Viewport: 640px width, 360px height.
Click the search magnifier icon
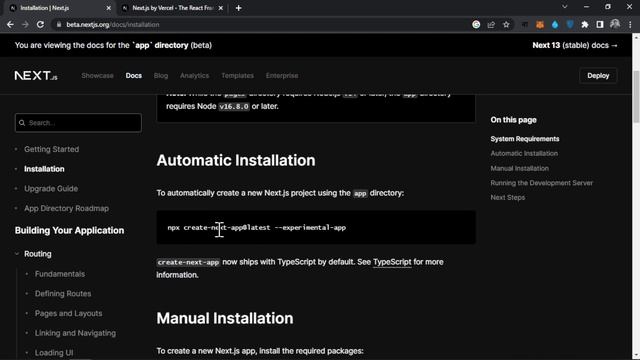click(22, 122)
